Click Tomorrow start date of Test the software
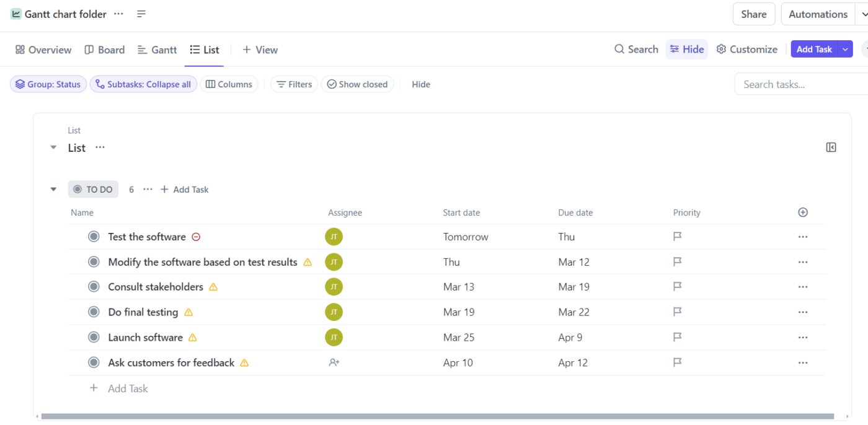The width and height of the screenshot is (868, 425). (466, 237)
